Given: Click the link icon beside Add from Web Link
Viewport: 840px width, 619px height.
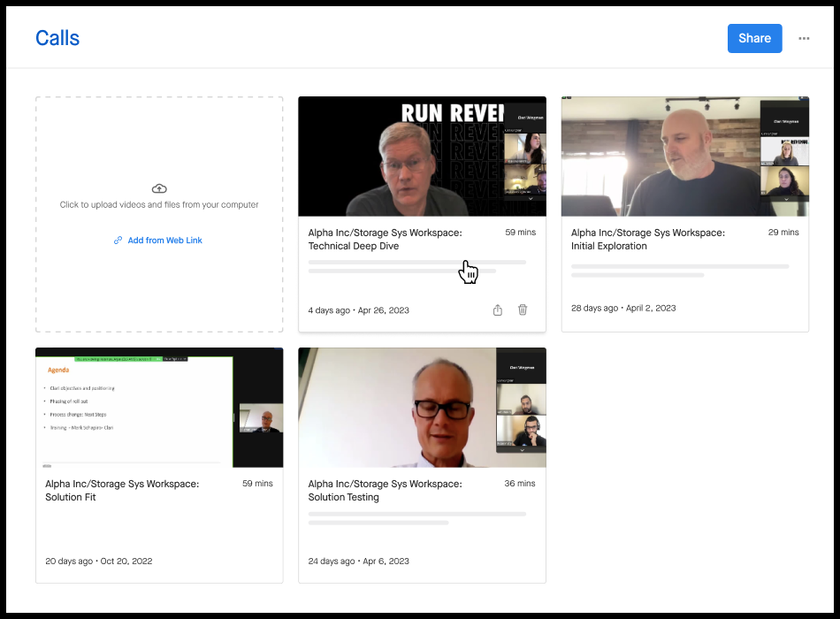Looking at the screenshot, I should click(117, 240).
